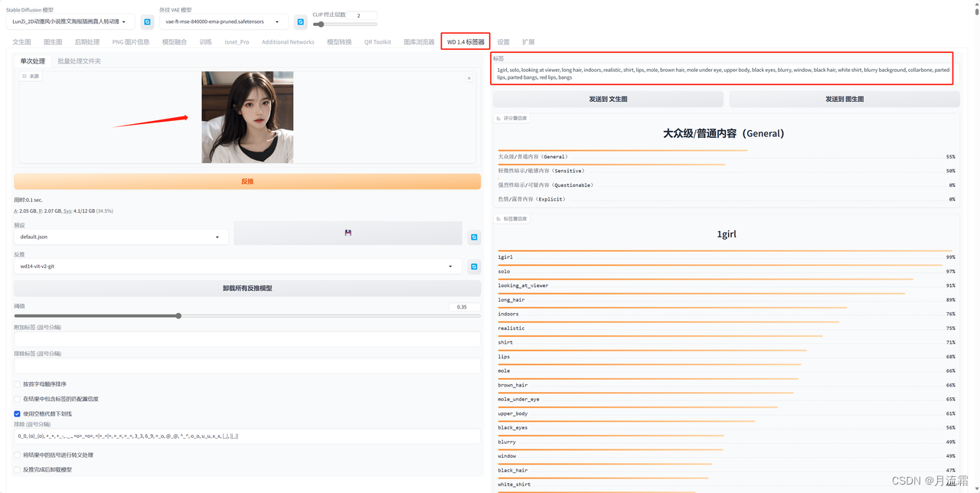Refresh the Stable Diffusion model list
The width and height of the screenshot is (980, 493).
147,22
